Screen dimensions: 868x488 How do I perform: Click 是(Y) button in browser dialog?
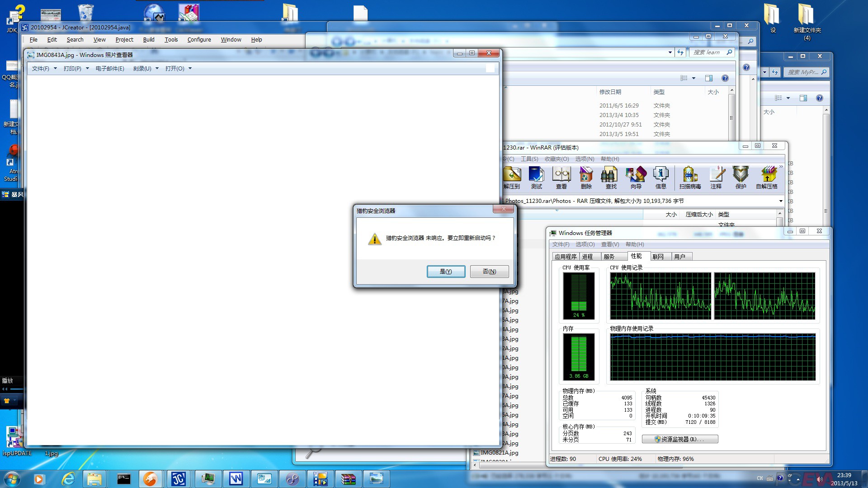[446, 271]
